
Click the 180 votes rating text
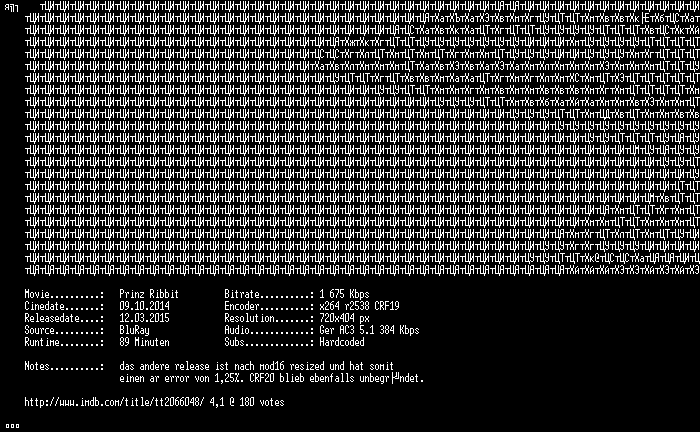point(247,402)
